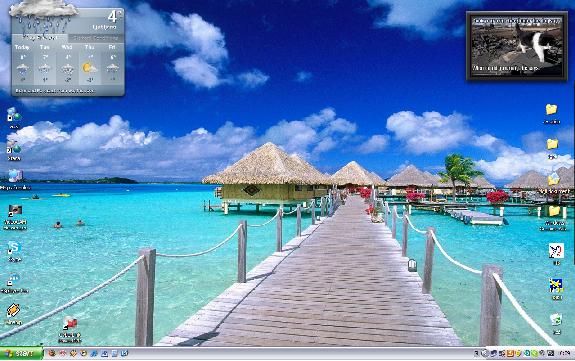Open the Recycle Bin icon
Viewport: 575px width, 361px height.
pyautogui.click(x=556, y=323)
